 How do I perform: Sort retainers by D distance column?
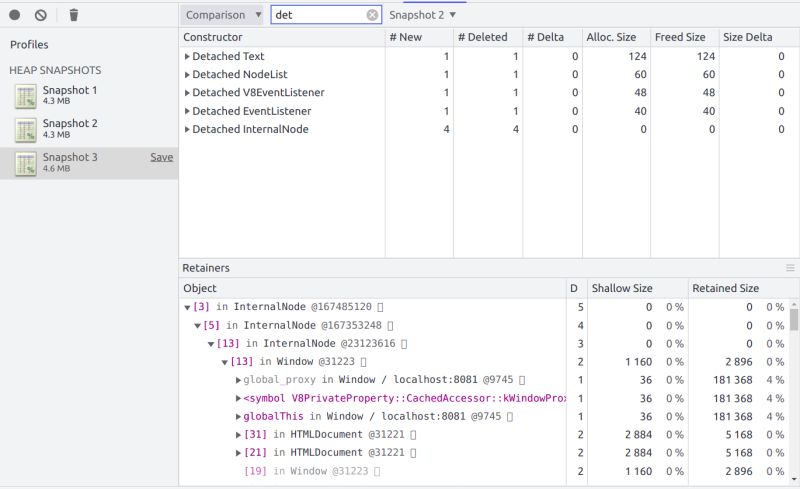coord(577,288)
